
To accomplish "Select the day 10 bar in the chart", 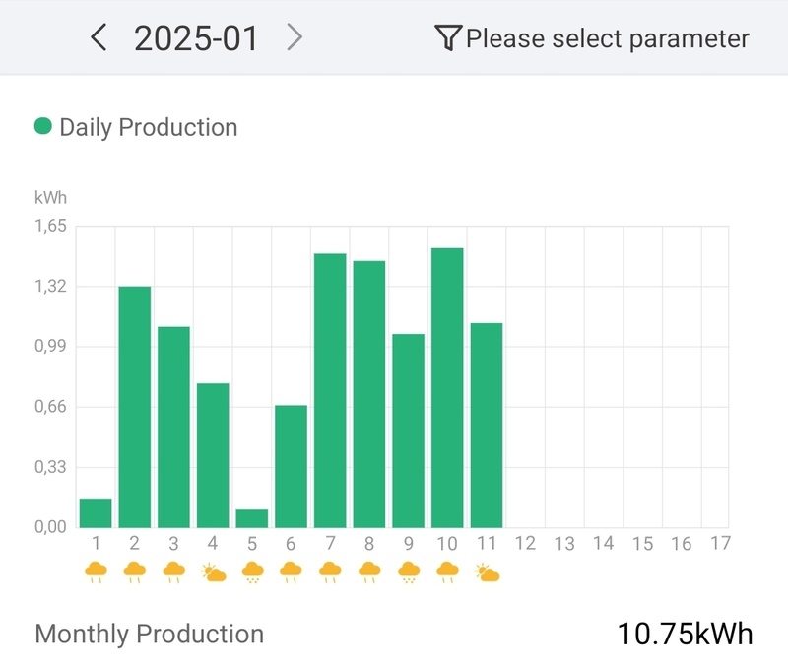I will 447,387.
